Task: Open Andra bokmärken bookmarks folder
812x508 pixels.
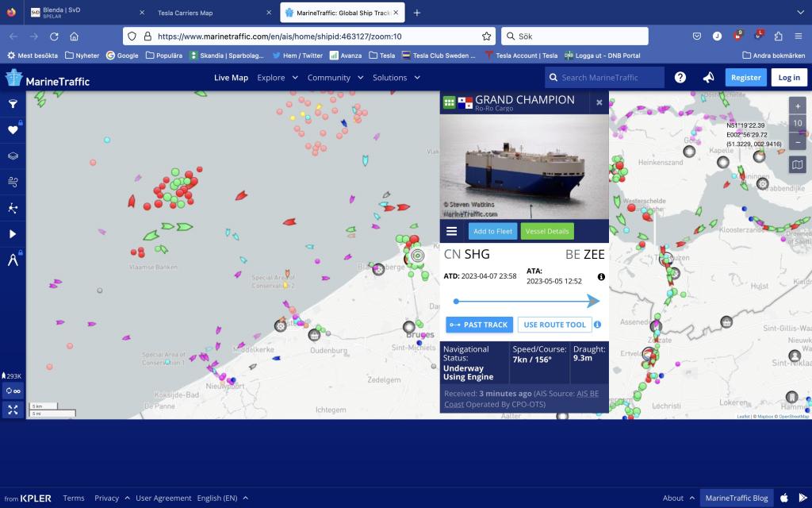Action: tap(773, 56)
